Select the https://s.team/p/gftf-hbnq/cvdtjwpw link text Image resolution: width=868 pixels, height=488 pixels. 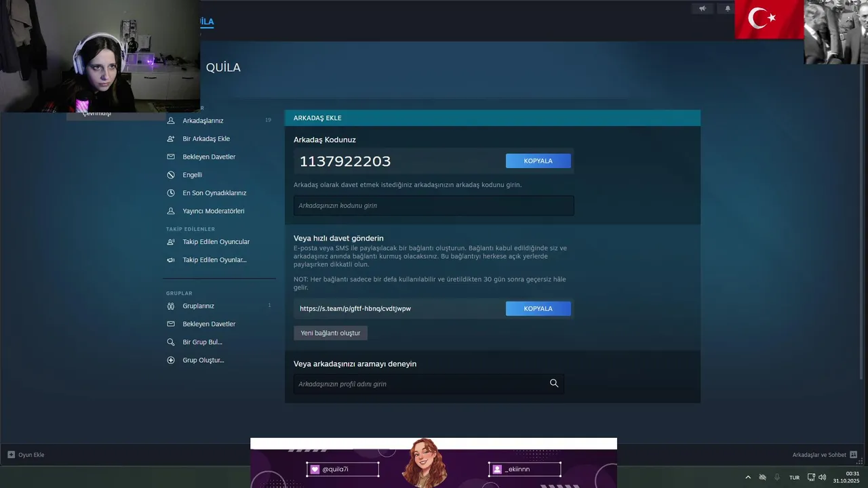click(x=355, y=308)
